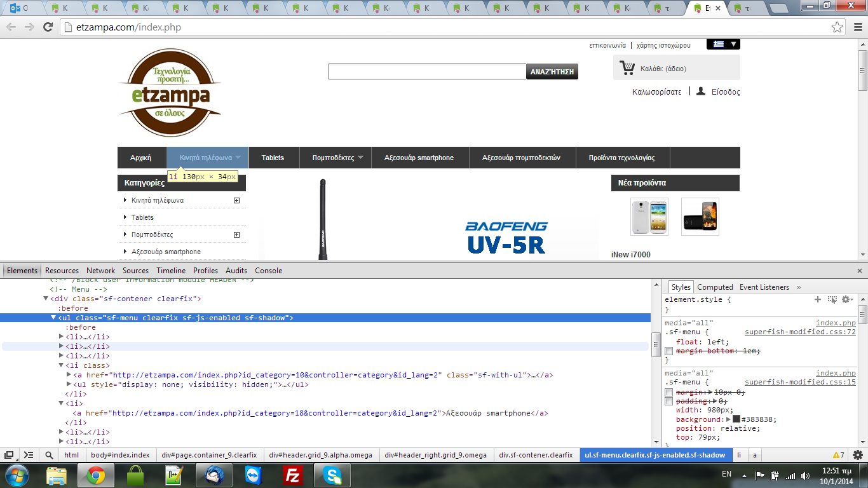Click the site search input field

(x=427, y=72)
